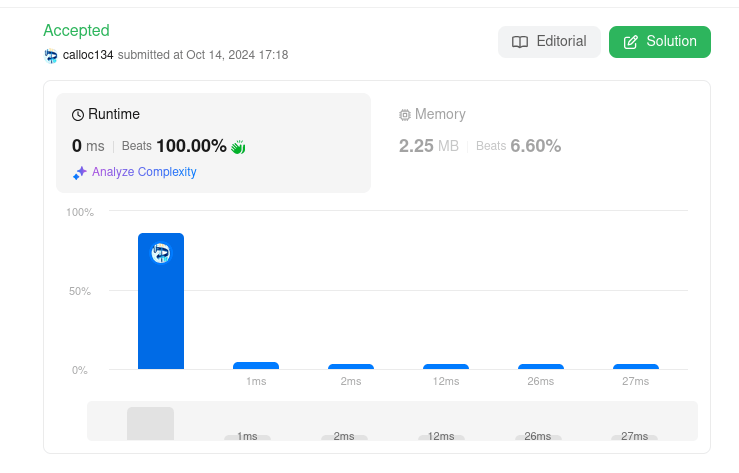Select the Runtime stats card
The height and width of the screenshot is (473, 739).
[x=213, y=143]
